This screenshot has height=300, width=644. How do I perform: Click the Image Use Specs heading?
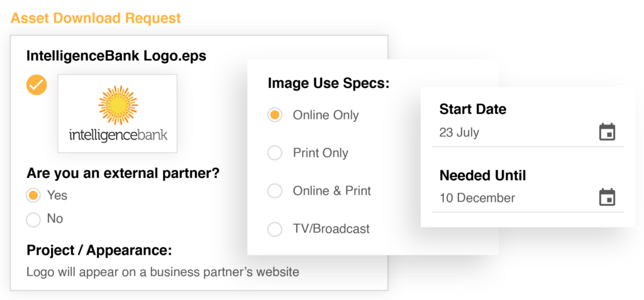coord(328,84)
